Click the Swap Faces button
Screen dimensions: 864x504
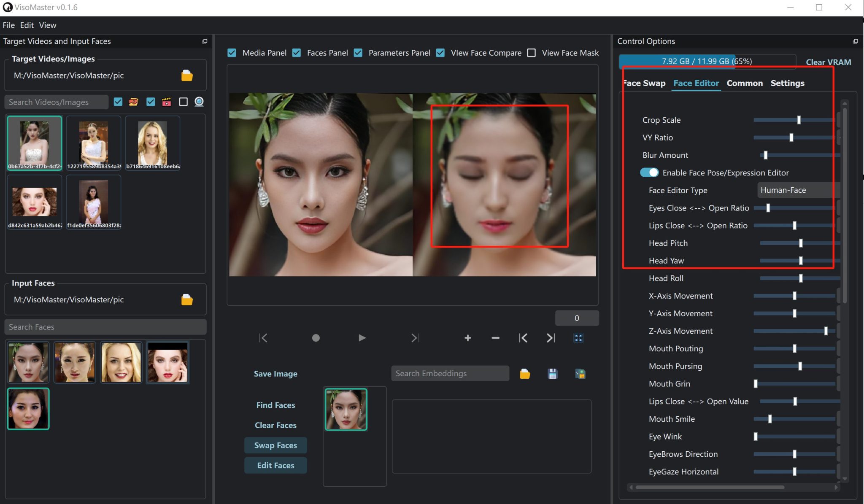pos(275,445)
